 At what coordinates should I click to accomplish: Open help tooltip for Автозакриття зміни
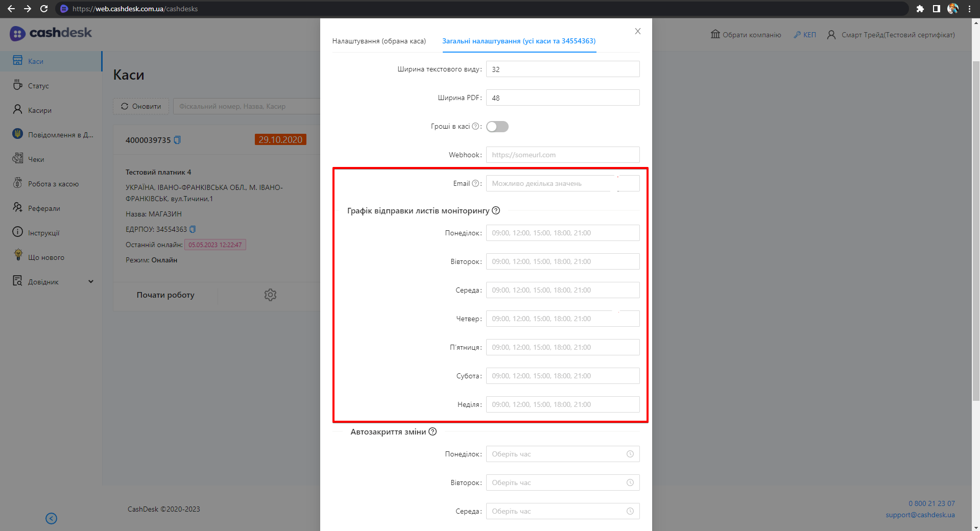click(x=433, y=431)
